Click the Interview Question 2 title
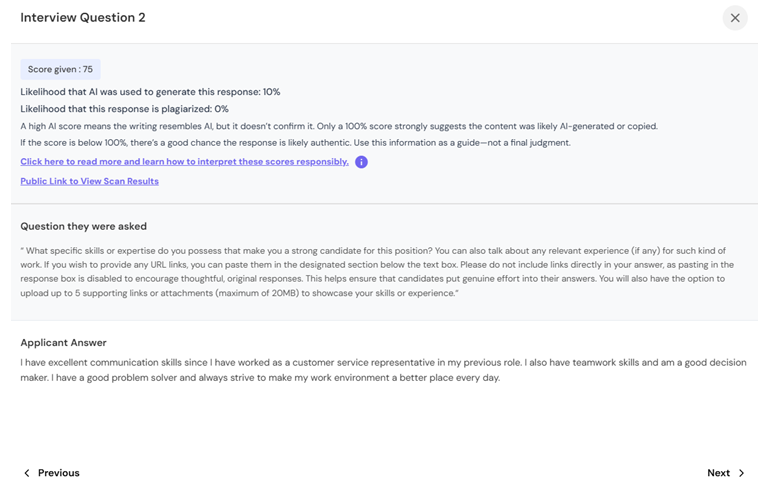Viewport: 780px width, 498px height. tap(83, 17)
